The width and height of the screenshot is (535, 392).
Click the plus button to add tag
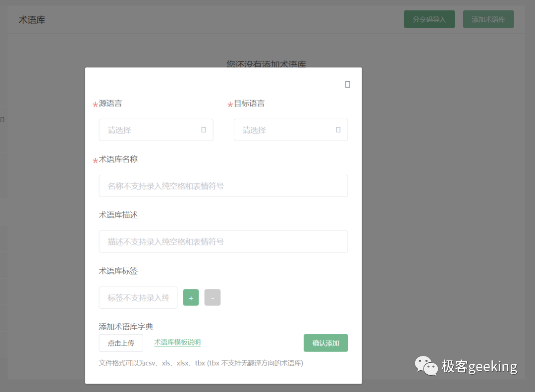pyautogui.click(x=191, y=297)
